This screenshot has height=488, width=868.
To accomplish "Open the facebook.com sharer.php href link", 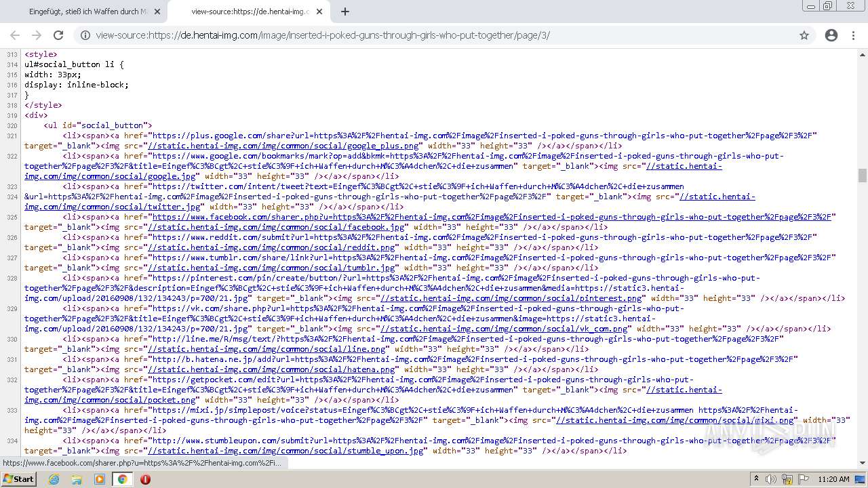I will [492, 217].
